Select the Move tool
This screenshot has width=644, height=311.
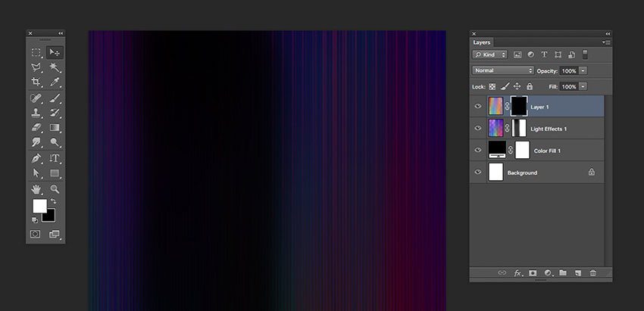pyautogui.click(x=55, y=52)
